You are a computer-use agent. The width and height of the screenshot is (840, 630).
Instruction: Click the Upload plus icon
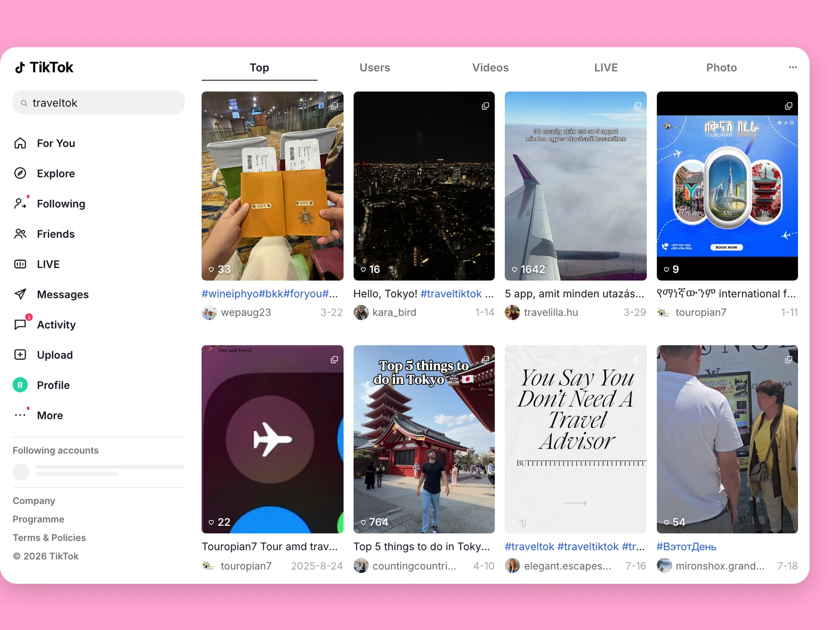point(20,355)
